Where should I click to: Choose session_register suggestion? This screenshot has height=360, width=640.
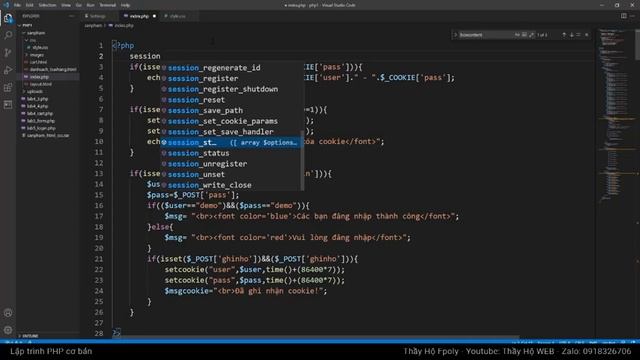[x=231, y=78]
